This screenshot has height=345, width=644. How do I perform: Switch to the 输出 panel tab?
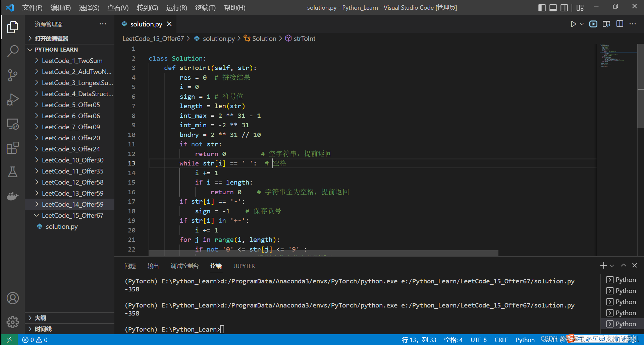tap(153, 266)
